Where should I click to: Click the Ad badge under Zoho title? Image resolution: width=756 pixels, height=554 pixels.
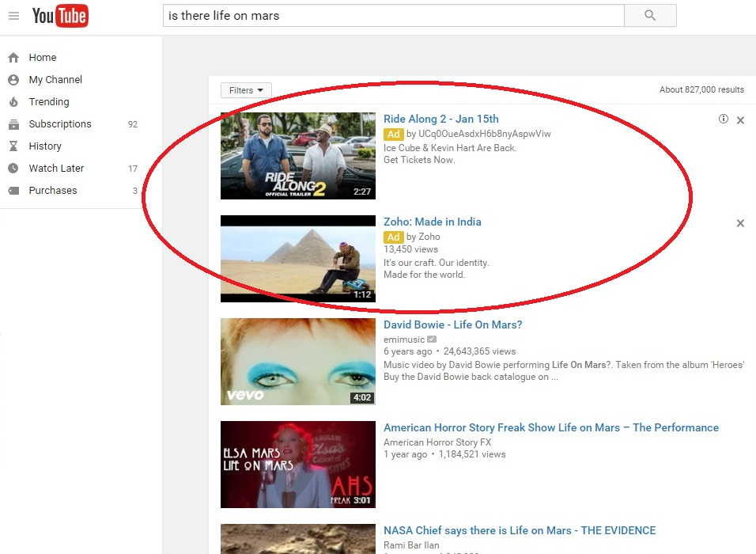pyautogui.click(x=394, y=237)
